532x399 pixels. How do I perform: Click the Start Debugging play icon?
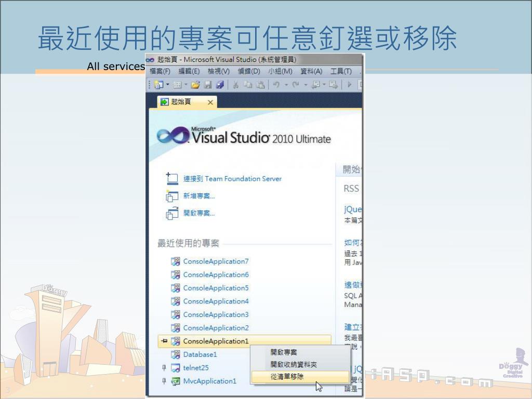(349, 85)
